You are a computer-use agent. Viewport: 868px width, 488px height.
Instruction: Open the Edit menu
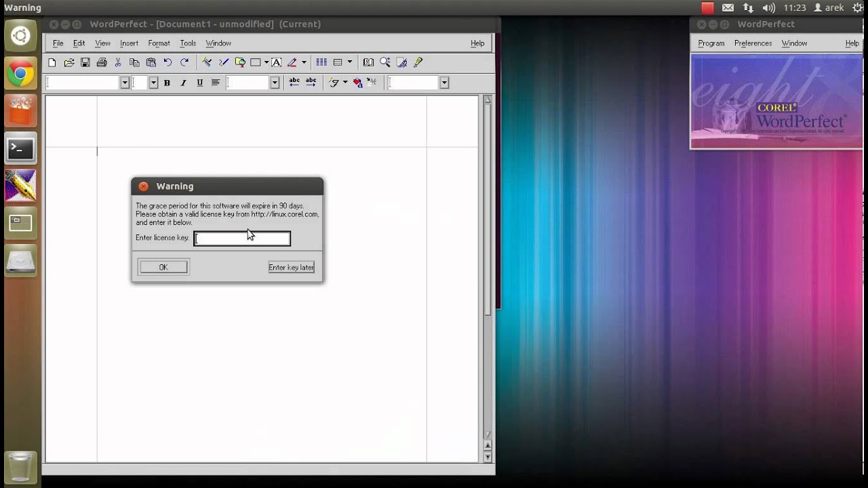[x=79, y=43]
